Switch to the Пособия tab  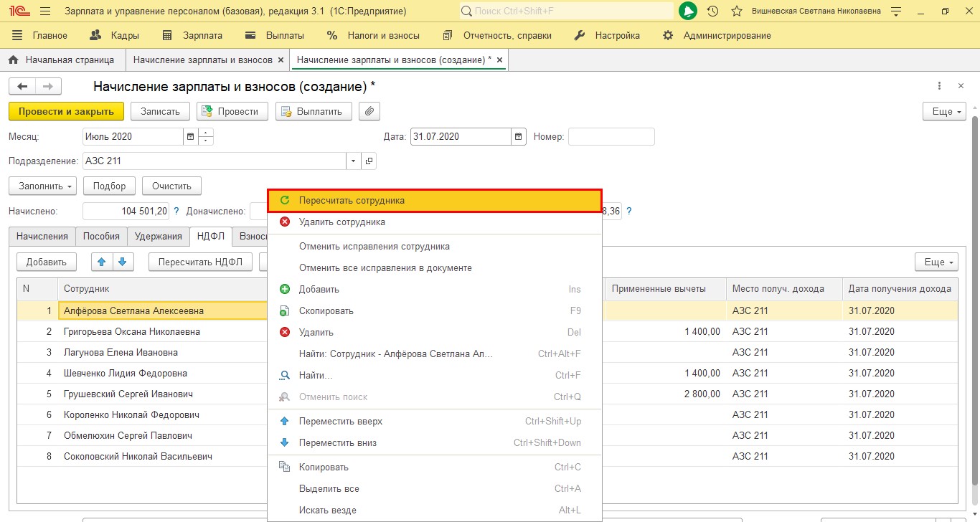click(102, 236)
